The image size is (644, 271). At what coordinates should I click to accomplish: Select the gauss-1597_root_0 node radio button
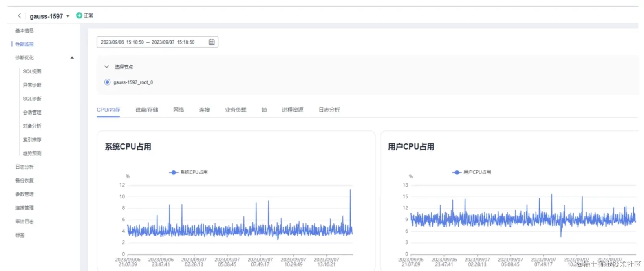(x=107, y=82)
